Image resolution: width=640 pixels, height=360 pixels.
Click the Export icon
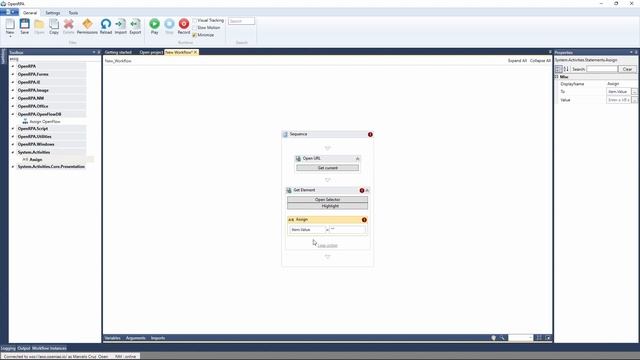pos(135,24)
